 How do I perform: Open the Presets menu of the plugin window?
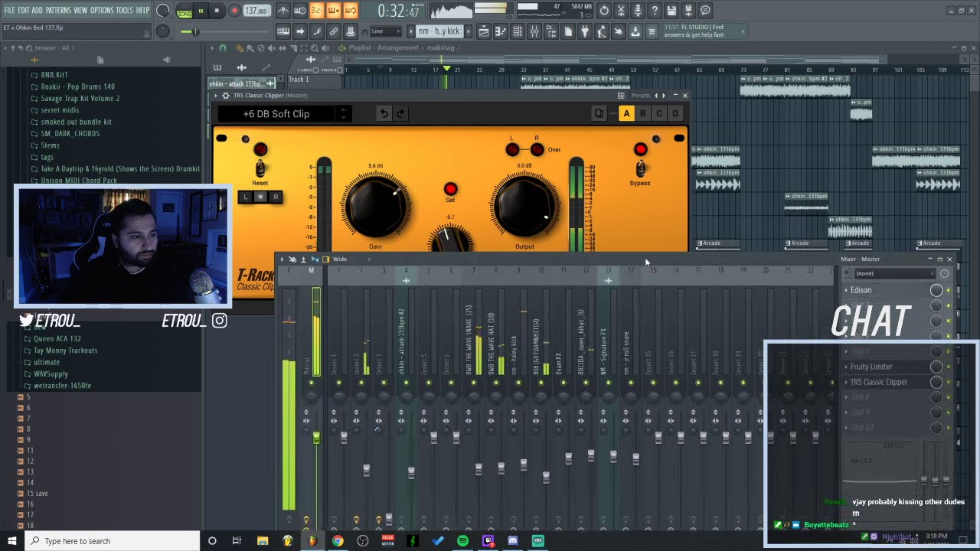[640, 96]
